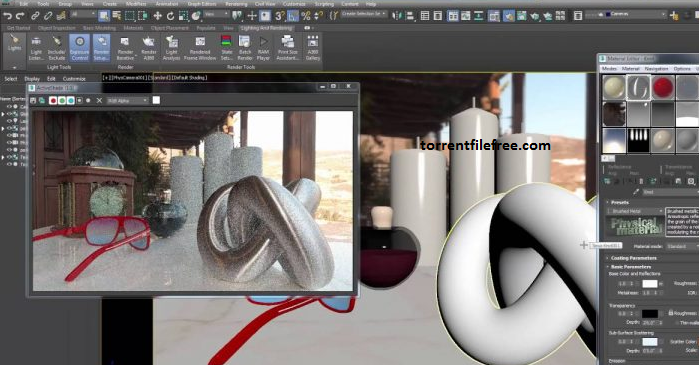Click the Undo arrow in main toolbar
The width and height of the screenshot is (699, 365).
pos(8,16)
